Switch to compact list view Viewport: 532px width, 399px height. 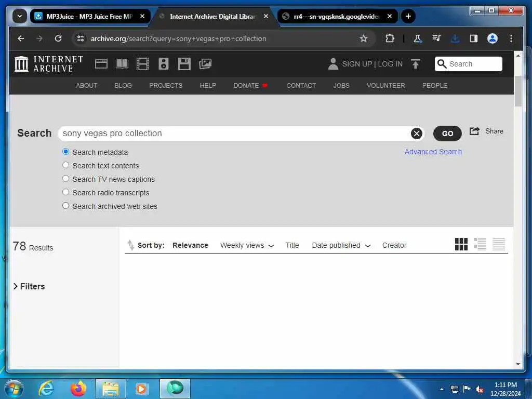point(498,244)
